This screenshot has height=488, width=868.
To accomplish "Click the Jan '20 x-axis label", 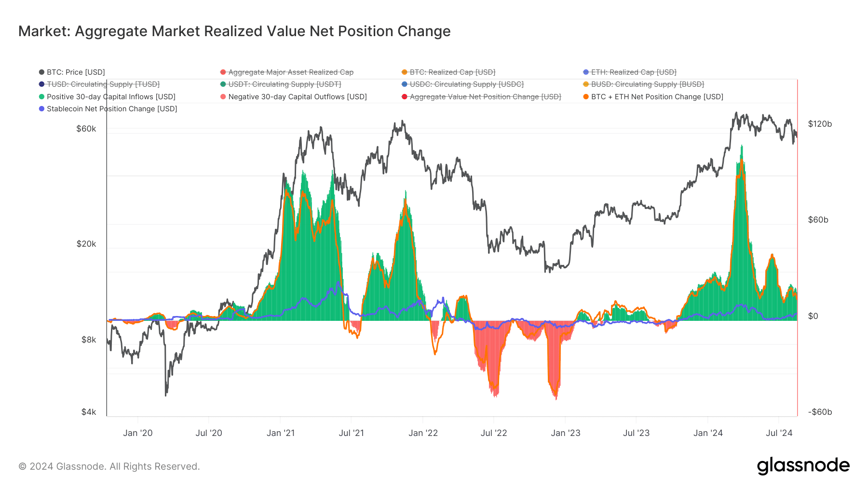I will (x=138, y=433).
